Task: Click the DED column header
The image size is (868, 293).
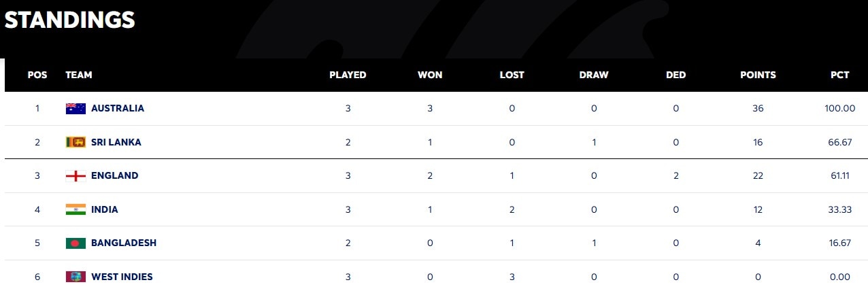Action: click(x=675, y=75)
